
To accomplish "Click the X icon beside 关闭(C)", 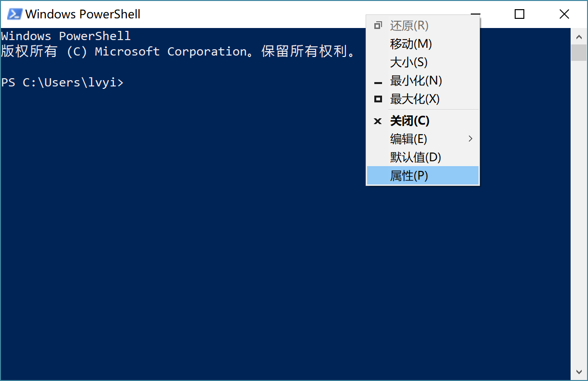I will [378, 121].
